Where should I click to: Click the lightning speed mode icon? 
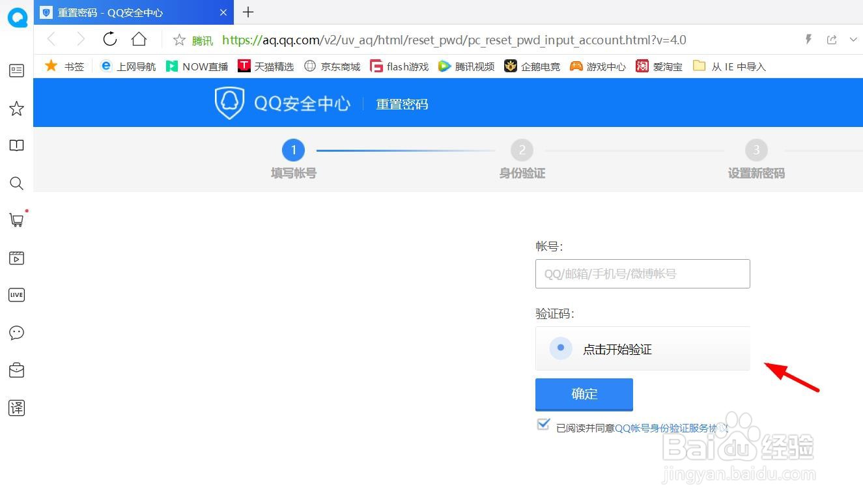pos(808,40)
